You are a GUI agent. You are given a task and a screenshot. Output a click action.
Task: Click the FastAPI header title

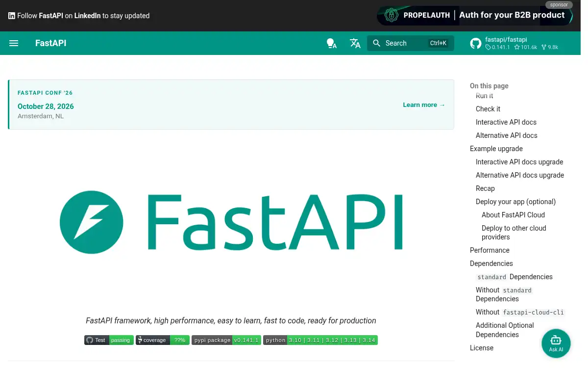pyautogui.click(x=50, y=43)
